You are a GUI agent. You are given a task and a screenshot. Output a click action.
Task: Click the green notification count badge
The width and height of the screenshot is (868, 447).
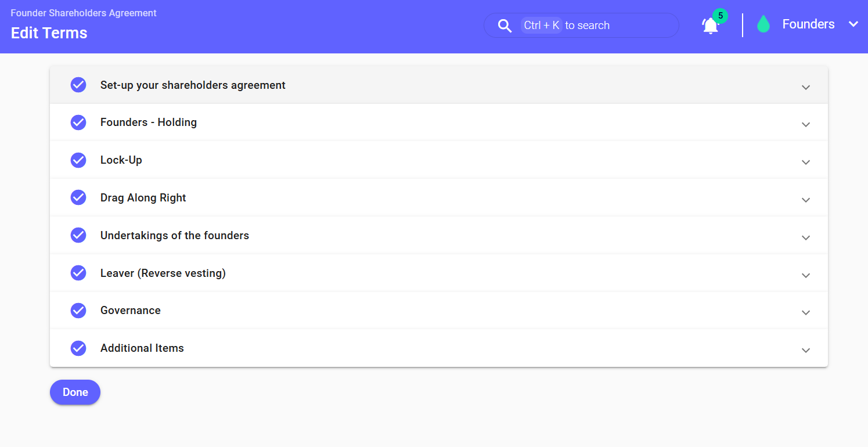720,16
